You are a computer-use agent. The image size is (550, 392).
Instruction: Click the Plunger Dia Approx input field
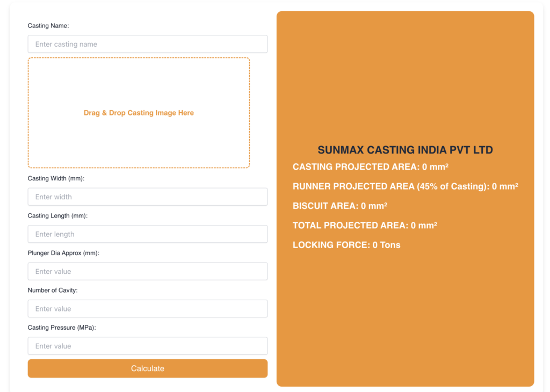(147, 271)
